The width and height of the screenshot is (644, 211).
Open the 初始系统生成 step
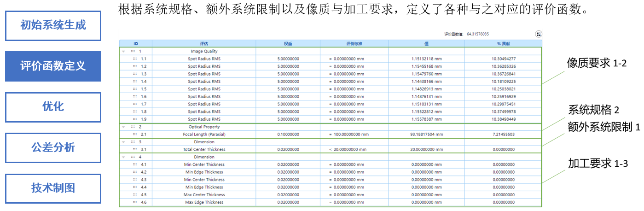(x=53, y=25)
